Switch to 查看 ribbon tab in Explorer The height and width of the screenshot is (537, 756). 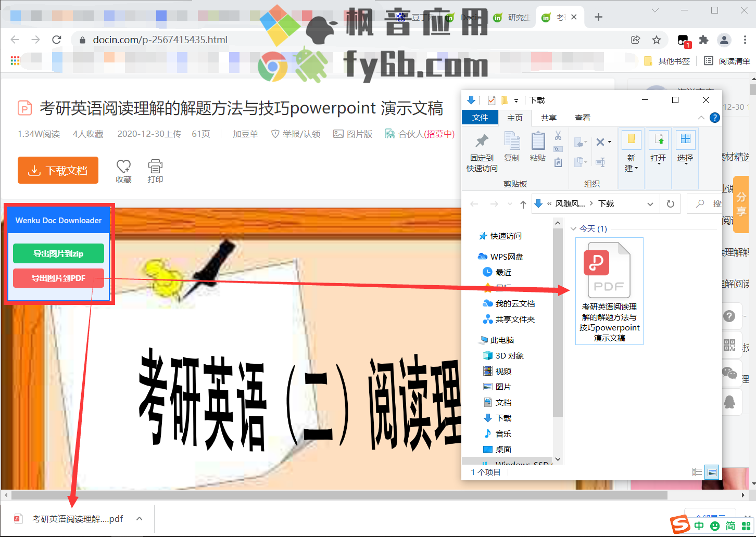coord(582,118)
